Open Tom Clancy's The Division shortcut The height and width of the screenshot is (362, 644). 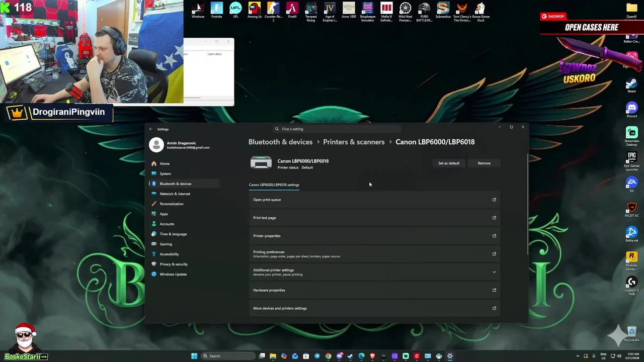[462, 12]
